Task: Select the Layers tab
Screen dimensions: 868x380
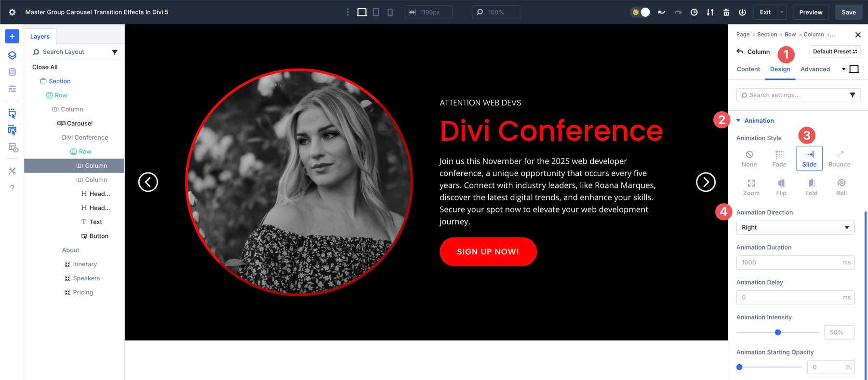Action: coord(40,36)
